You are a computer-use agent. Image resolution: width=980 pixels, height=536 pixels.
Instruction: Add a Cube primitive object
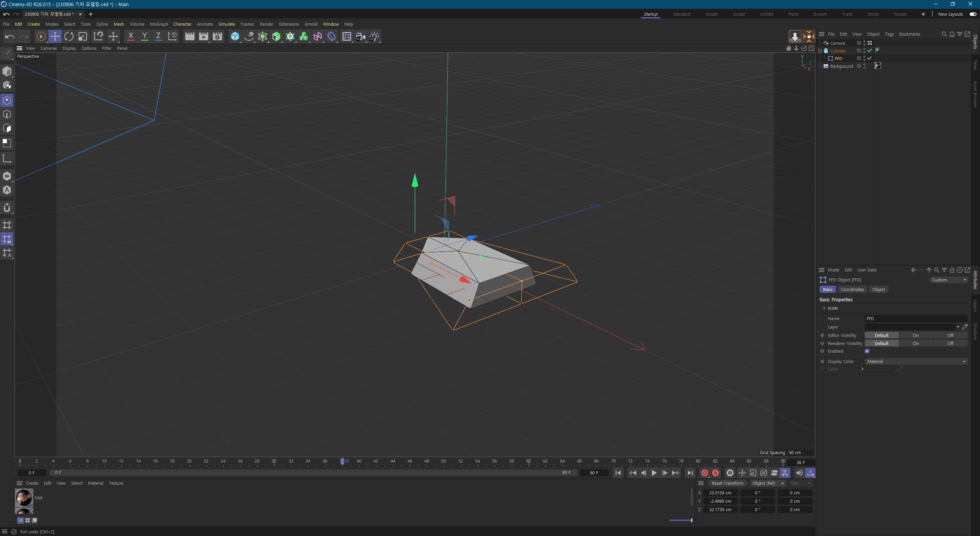(235, 36)
